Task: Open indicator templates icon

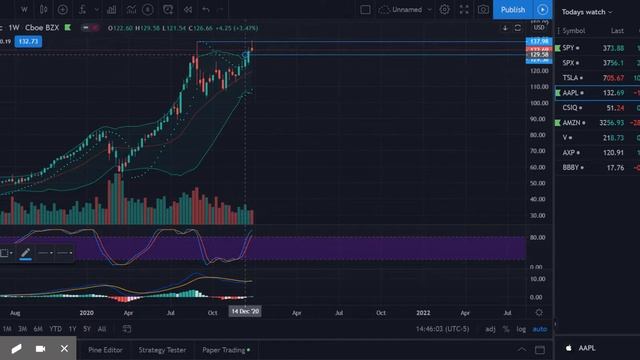Action: 131,9
